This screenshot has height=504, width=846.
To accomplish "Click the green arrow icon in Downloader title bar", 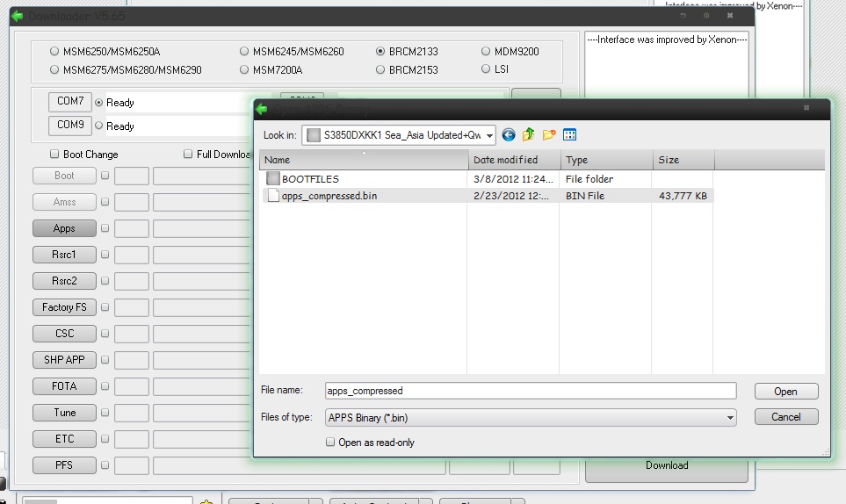I will 17,16.
